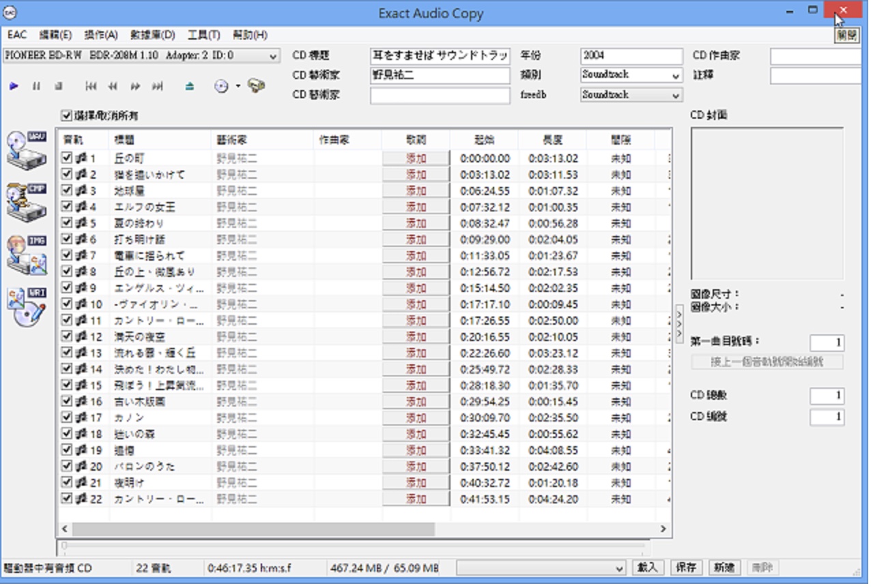This screenshot has width=871, height=588.
Task: Uncheck track 4 エルフの女王
Action: coord(66,207)
